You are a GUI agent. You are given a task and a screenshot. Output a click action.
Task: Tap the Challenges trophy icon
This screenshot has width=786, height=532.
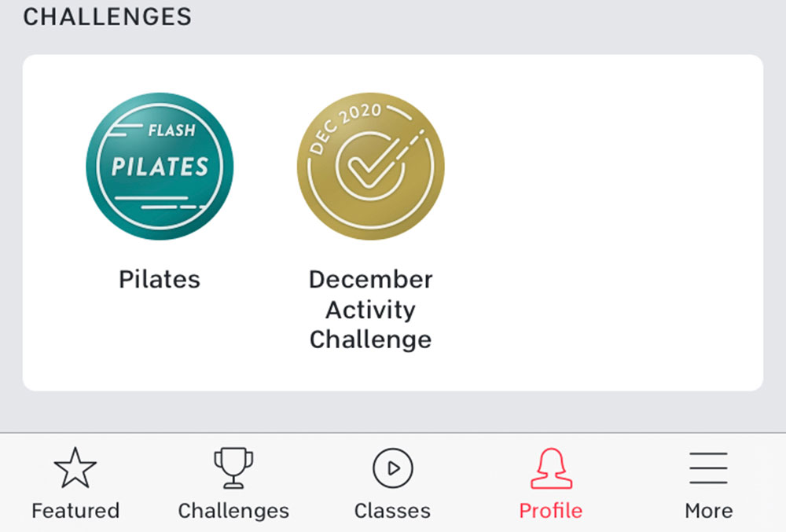coord(233,468)
